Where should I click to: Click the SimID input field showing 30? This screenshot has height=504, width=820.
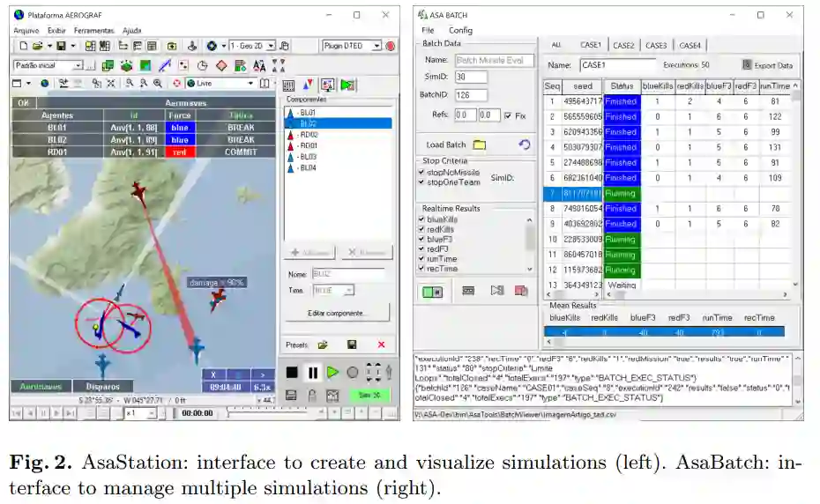coord(471,77)
